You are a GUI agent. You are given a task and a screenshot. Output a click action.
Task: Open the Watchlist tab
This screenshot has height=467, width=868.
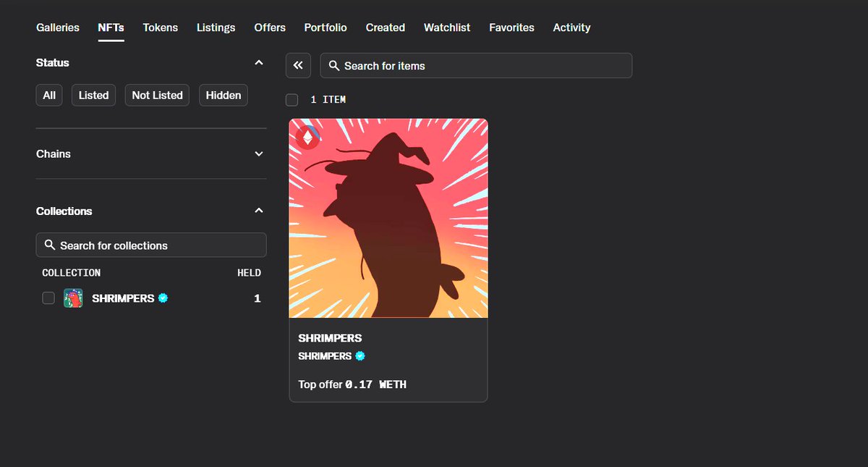[x=447, y=28]
